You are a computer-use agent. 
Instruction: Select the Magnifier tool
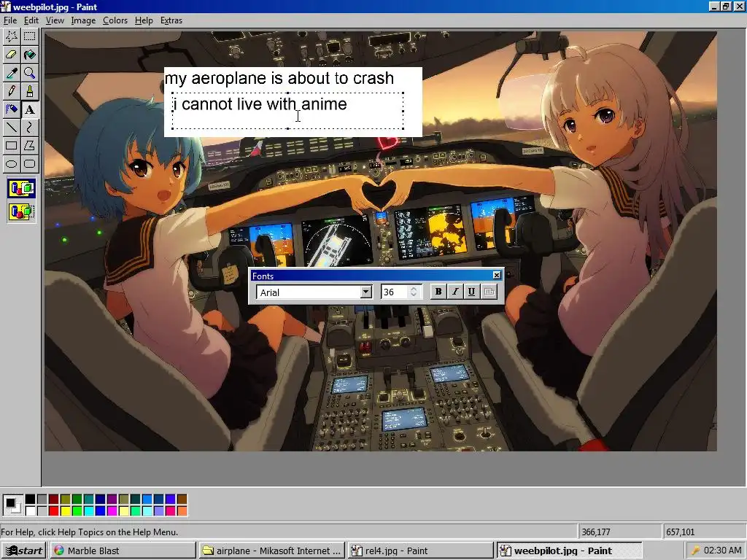pos(29,73)
